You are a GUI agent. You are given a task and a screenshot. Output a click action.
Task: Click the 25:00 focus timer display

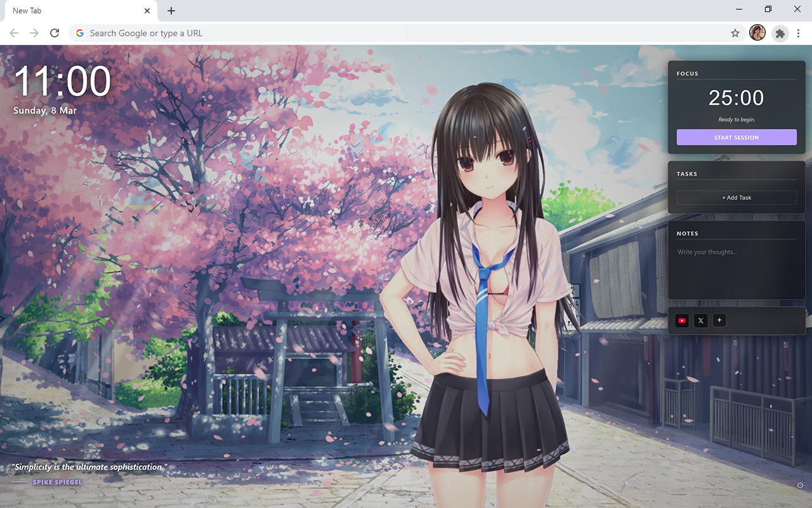pyautogui.click(x=737, y=98)
